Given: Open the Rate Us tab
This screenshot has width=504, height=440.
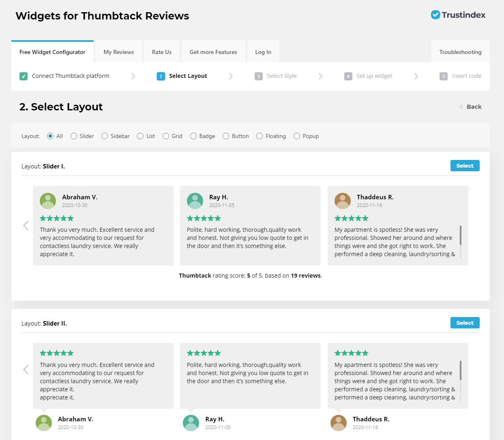Looking at the screenshot, I should coord(162,52).
